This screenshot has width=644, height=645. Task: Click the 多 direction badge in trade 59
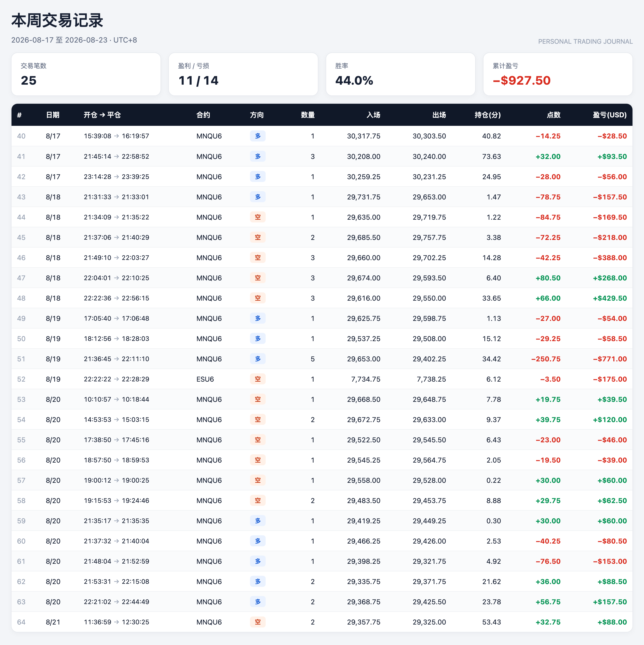[258, 521]
